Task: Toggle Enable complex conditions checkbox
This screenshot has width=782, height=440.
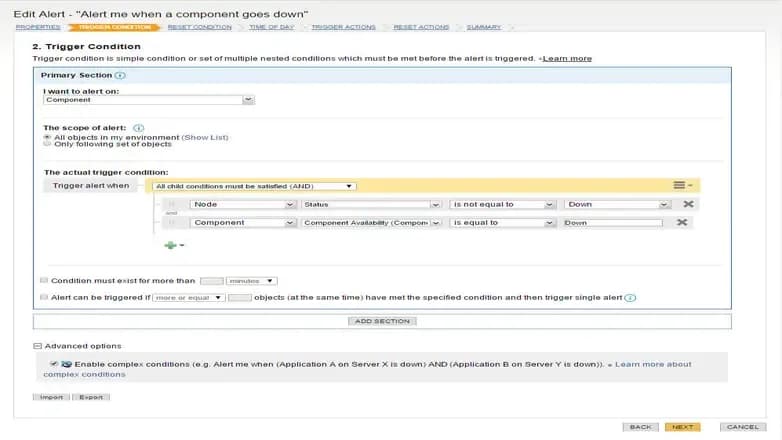Action: 54,364
